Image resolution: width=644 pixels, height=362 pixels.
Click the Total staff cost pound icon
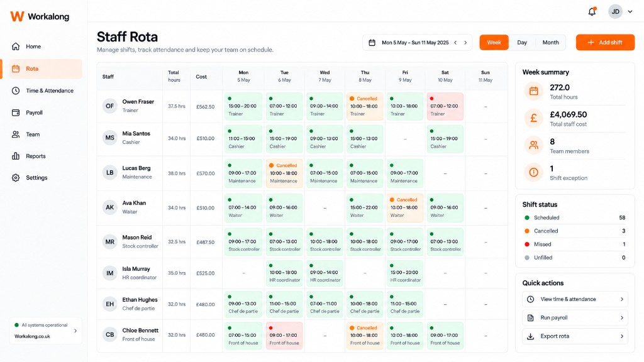tap(533, 118)
